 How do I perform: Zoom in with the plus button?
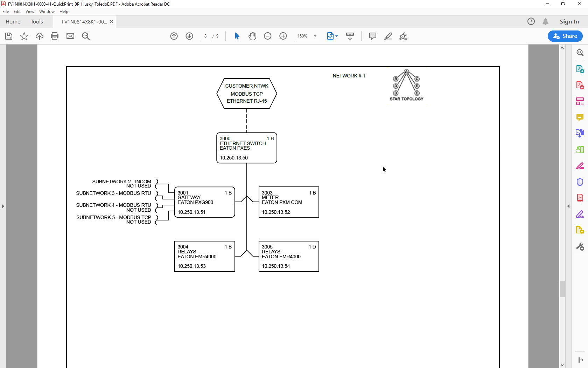pyautogui.click(x=283, y=36)
